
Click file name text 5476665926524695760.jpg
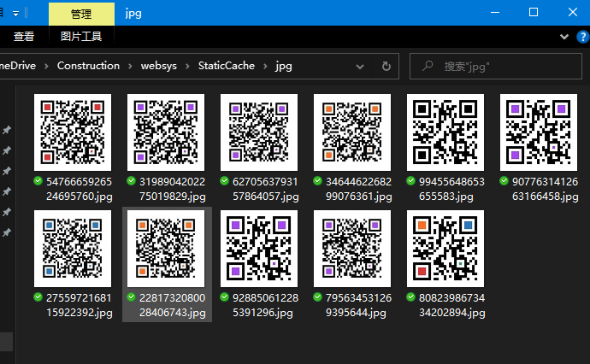pos(79,189)
